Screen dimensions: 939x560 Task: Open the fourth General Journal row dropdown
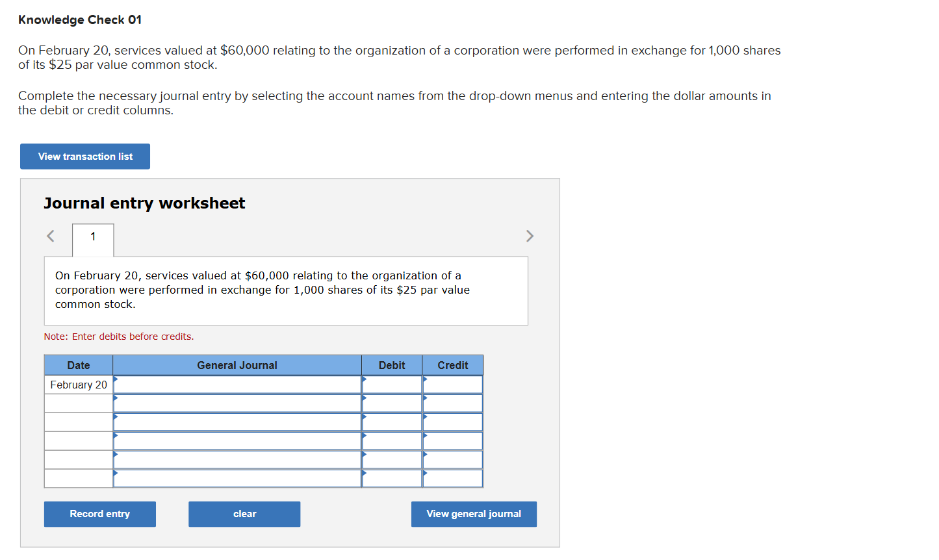click(x=237, y=440)
